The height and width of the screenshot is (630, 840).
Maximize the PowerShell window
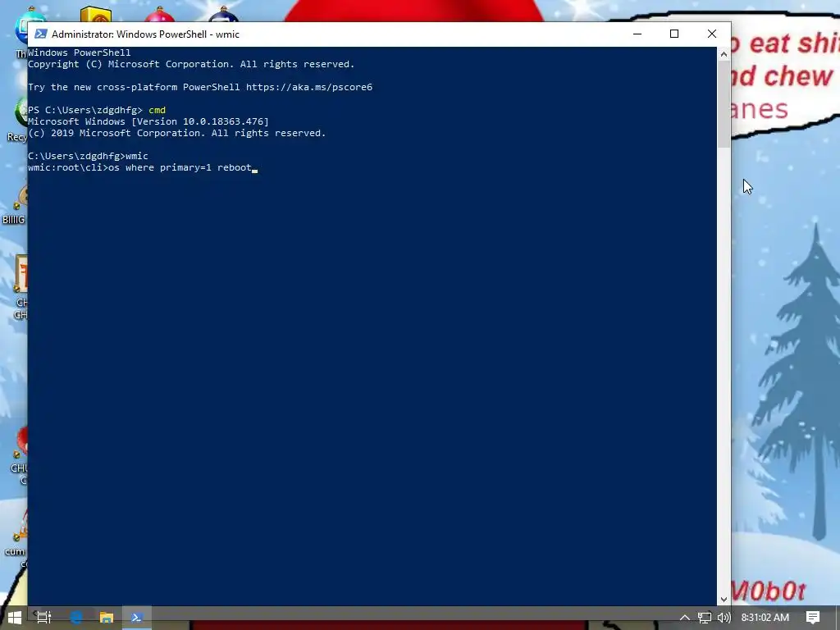point(674,34)
